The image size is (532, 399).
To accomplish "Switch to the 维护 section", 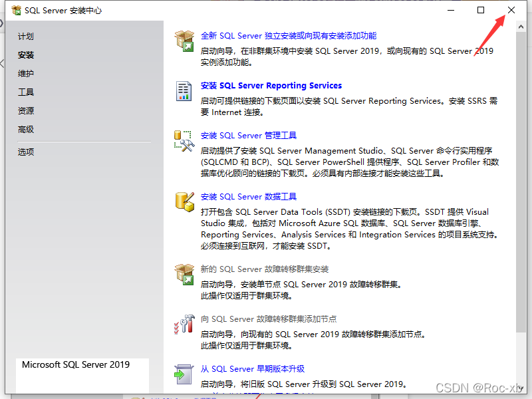I will tap(26, 74).
